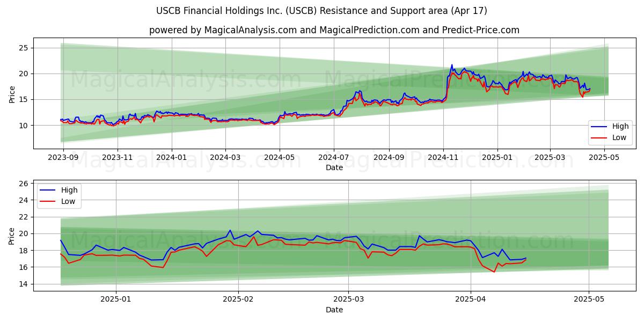Click the 'Price' y-axis label of the bottom chart
644x322 pixels.
pyautogui.click(x=12, y=235)
